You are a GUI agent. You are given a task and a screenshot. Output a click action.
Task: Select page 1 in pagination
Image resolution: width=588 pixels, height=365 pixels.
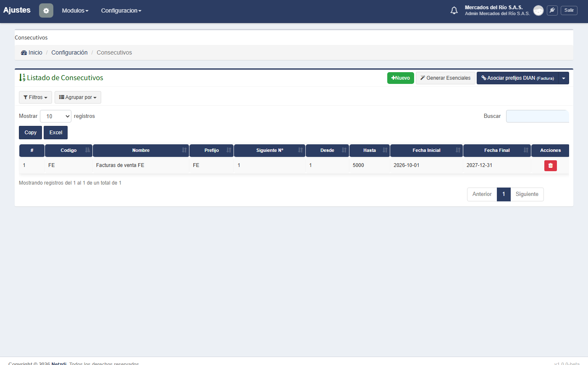[x=504, y=194]
